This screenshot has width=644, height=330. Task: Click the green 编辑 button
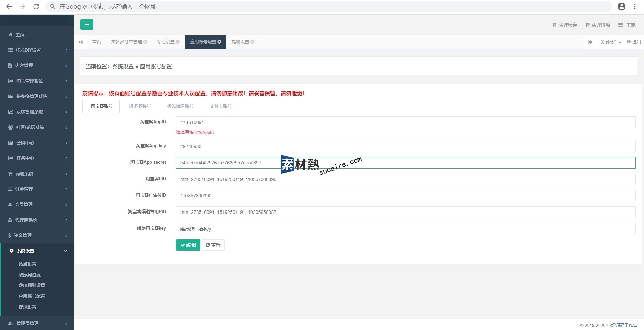188,245
